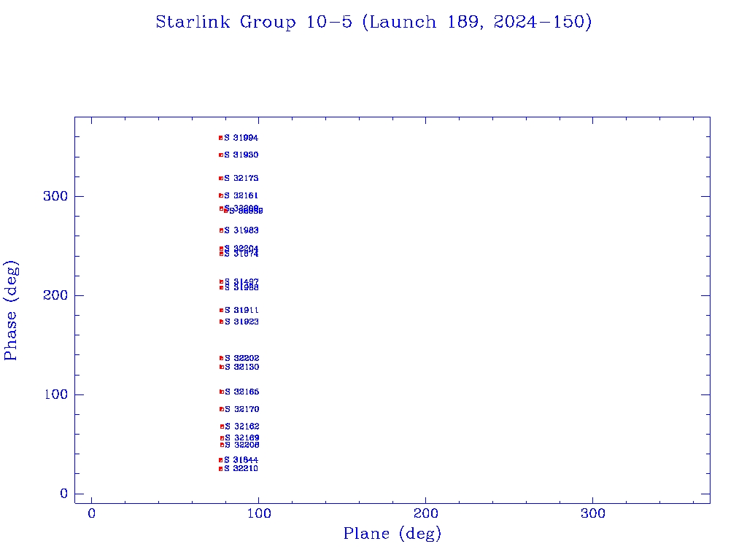Click the 'S 32130' satellite label
This screenshot has width=747, height=560.
coord(242,367)
